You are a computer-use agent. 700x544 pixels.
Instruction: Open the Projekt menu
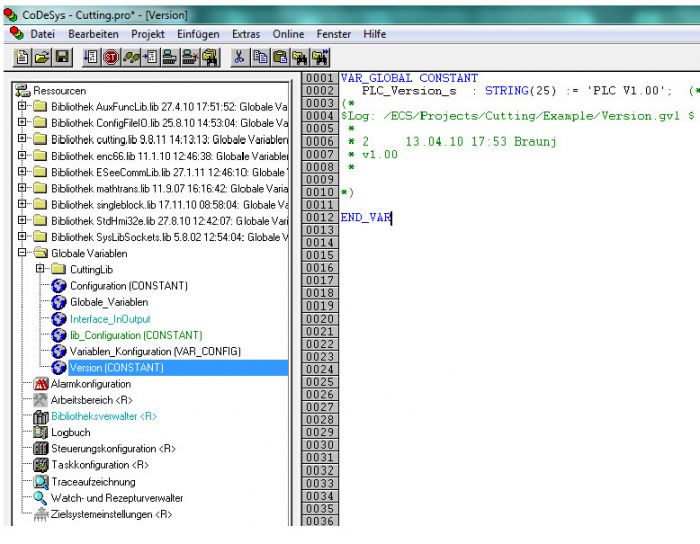[148, 34]
